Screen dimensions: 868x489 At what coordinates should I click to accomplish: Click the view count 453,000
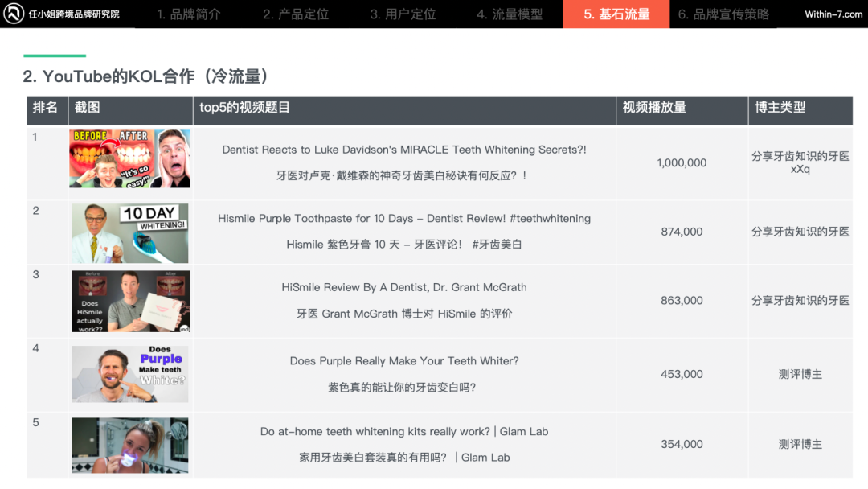[682, 374]
